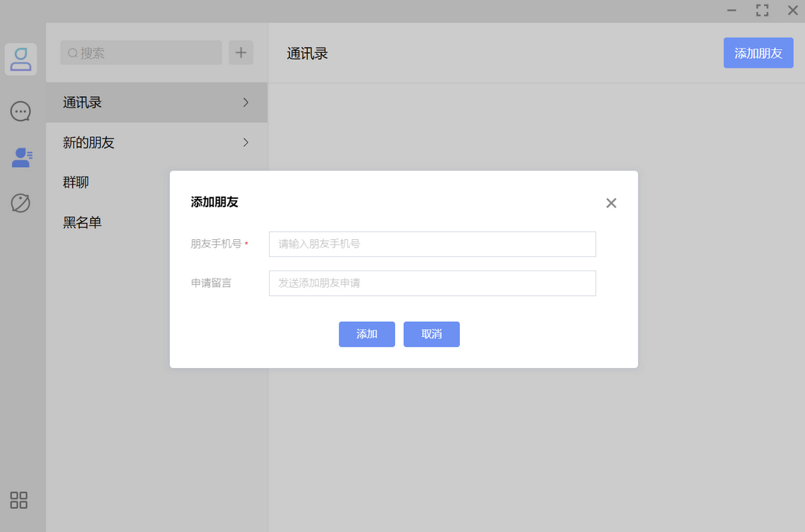Click the 朋友手机号 input field
Image resolution: width=805 pixels, height=532 pixels.
pos(432,244)
